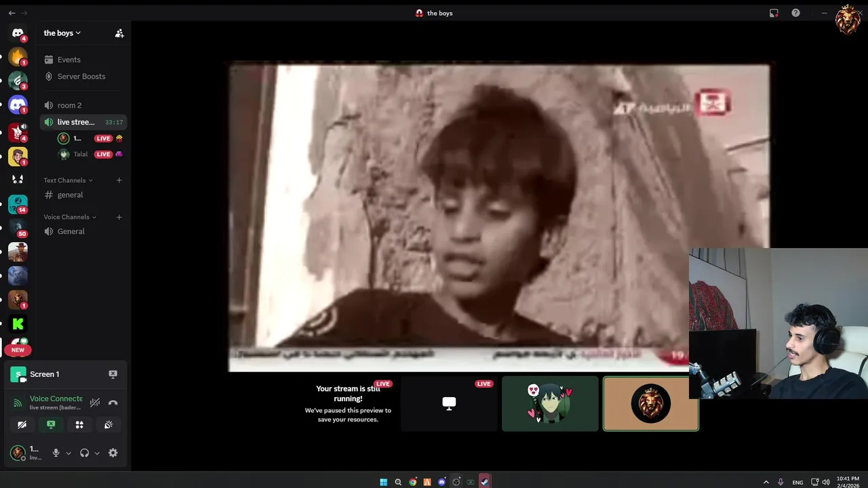868x488 pixels.
Task: Open taskbar search
Action: (398, 482)
